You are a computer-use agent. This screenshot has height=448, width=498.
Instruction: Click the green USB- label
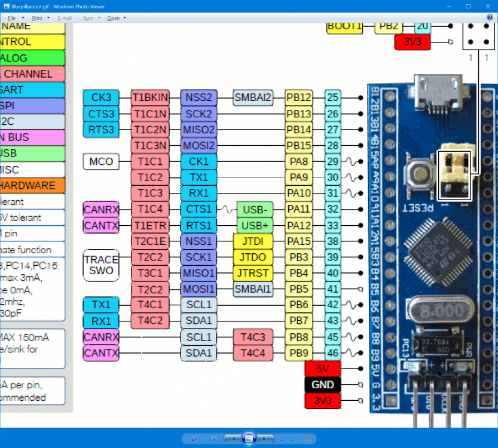(255, 210)
